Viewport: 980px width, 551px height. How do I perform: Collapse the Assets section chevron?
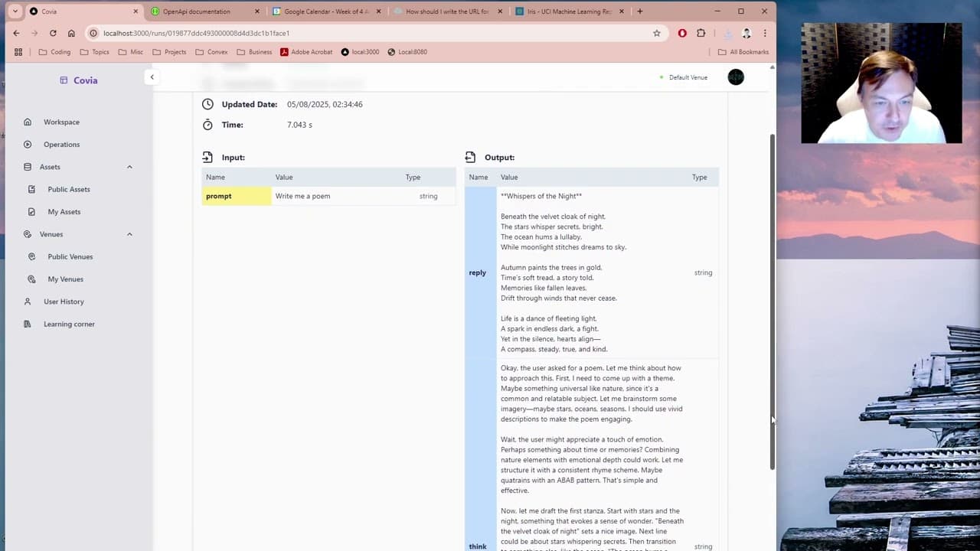pos(129,167)
